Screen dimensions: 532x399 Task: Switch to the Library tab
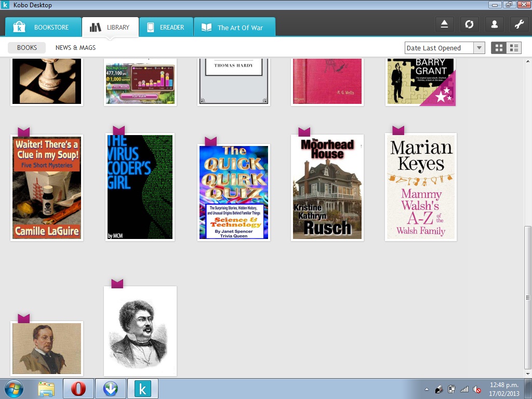click(x=110, y=27)
